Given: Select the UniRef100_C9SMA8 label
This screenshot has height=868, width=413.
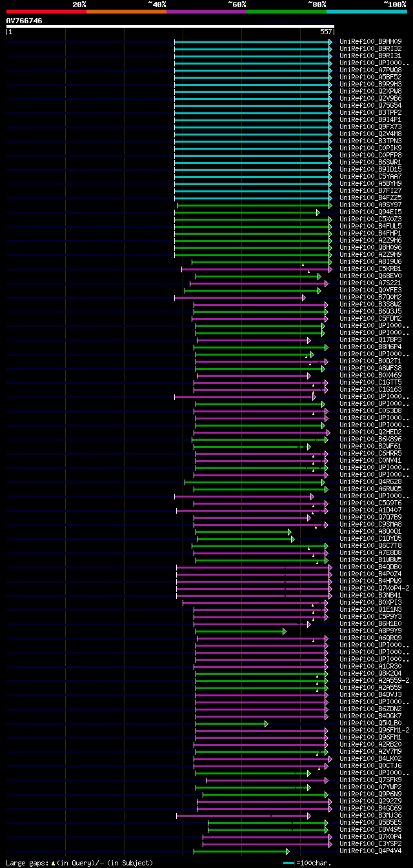Looking at the screenshot, I should (372, 525).
